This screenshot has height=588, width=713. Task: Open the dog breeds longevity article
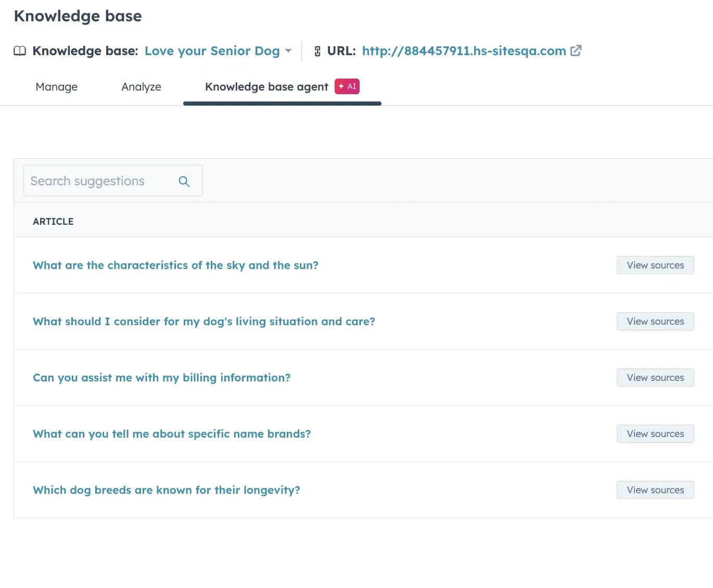[166, 490]
